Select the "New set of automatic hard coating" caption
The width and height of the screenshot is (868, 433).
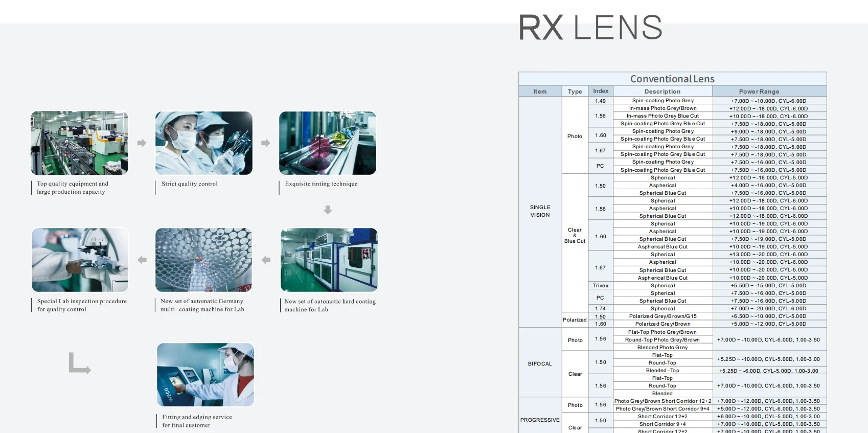(x=330, y=305)
